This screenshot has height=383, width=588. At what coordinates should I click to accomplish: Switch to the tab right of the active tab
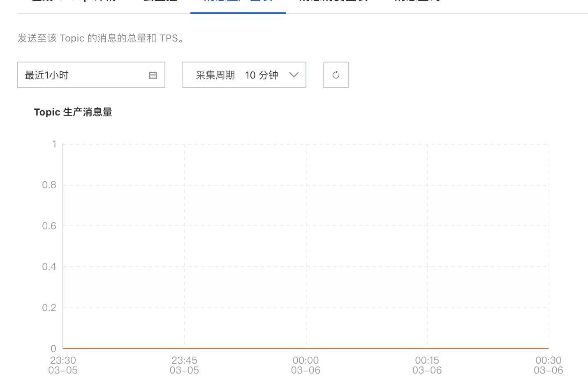point(333,1)
